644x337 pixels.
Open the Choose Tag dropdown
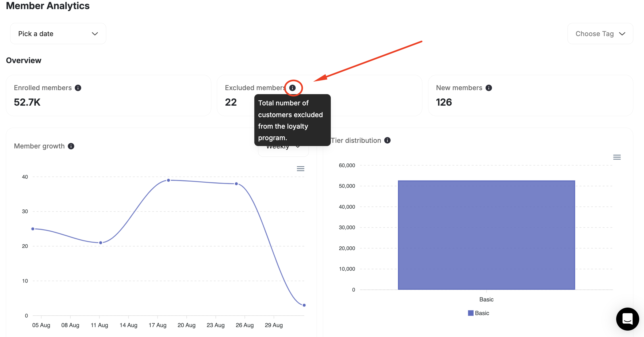pyautogui.click(x=600, y=33)
